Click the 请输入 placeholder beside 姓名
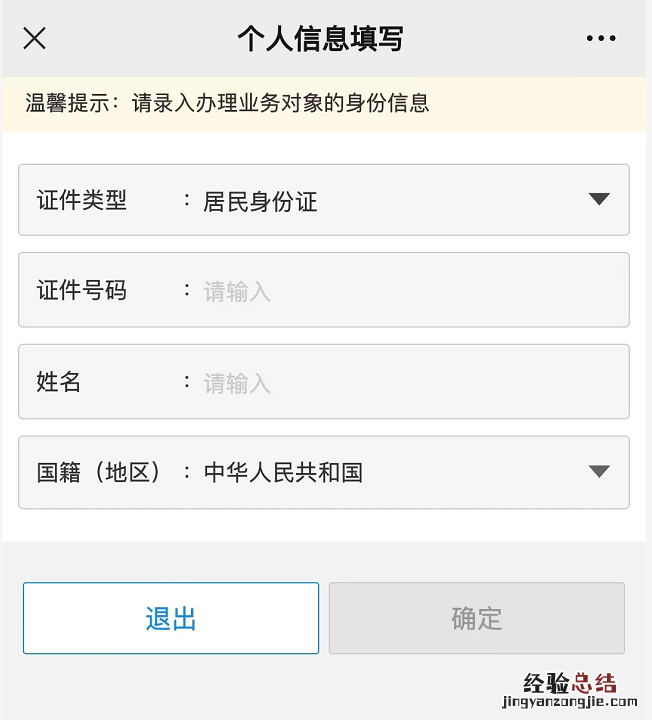The height and width of the screenshot is (720, 652). tap(237, 383)
